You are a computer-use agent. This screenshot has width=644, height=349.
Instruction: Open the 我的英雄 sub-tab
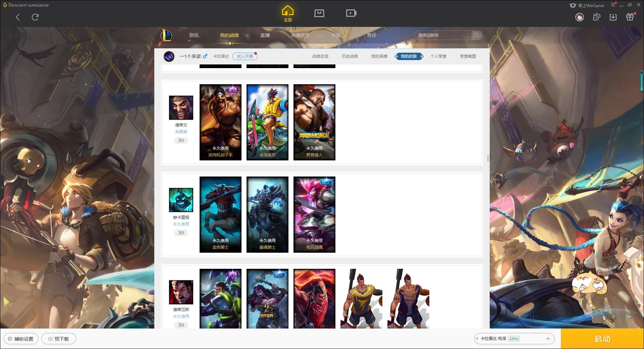(379, 56)
